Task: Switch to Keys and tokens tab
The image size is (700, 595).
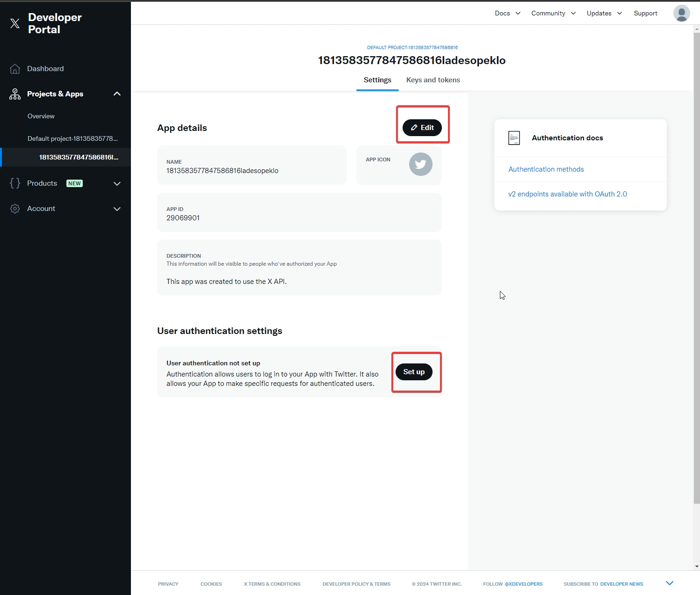Action: click(433, 80)
